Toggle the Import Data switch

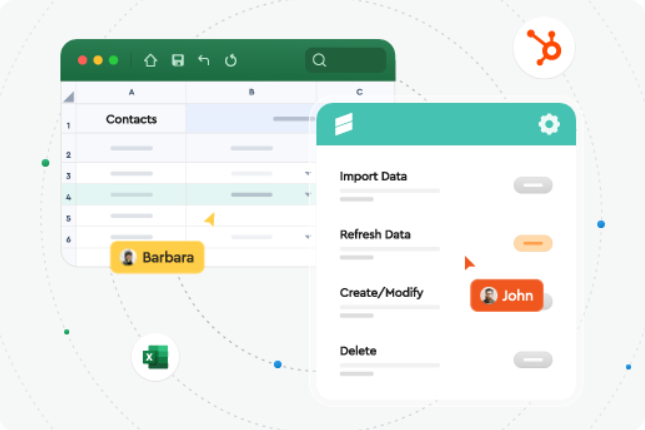pyautogui.click(x=532, y=185)
